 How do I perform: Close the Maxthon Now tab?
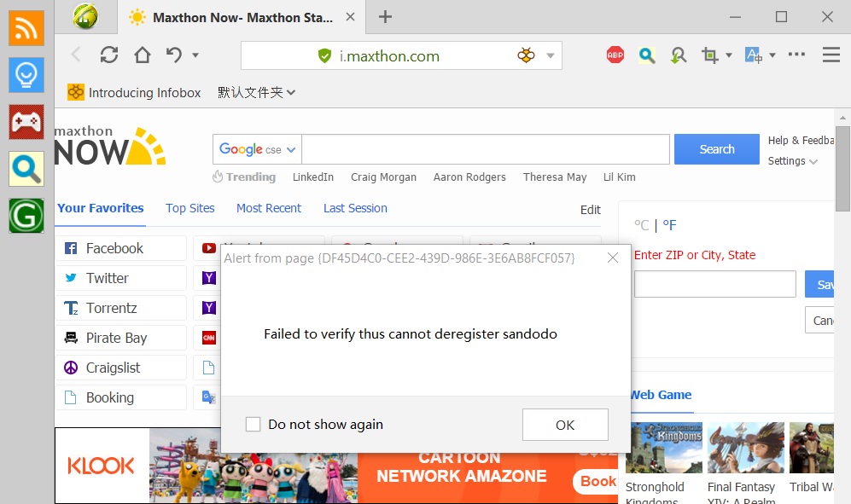click(x=351, y=17)
